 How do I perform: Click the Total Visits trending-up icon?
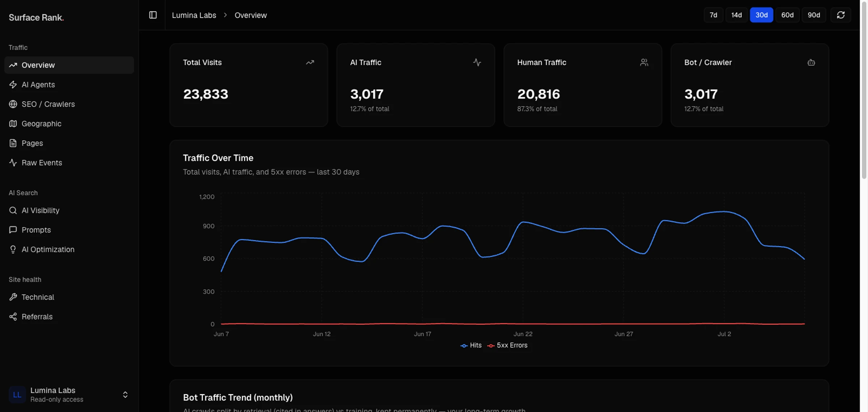click(x=310, y=63)
